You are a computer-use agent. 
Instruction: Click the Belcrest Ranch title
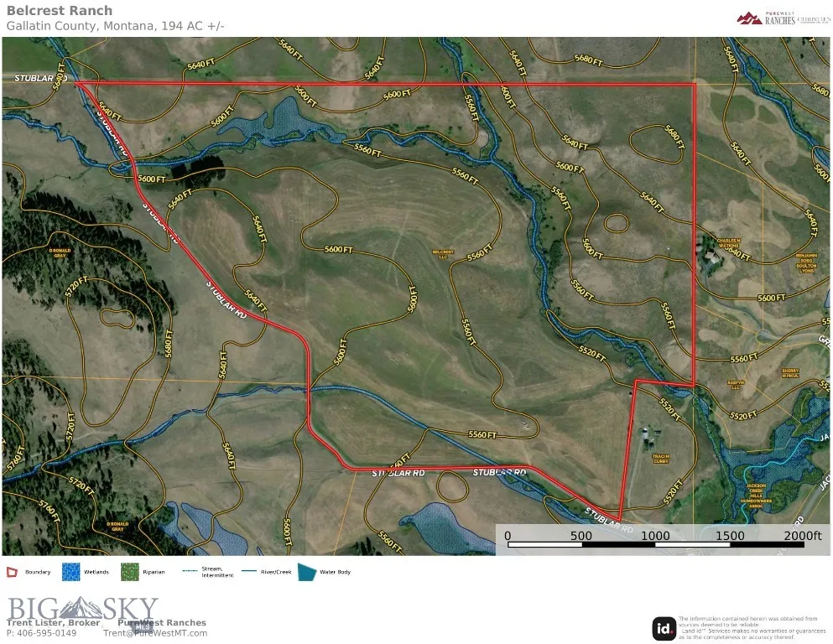pyautogui.click(x=59, y=10)
